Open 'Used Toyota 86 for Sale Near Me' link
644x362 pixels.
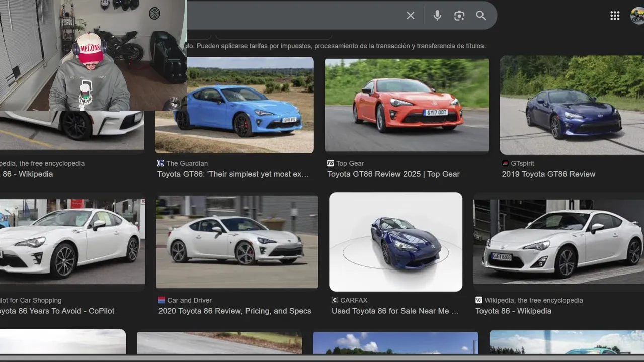point(395,311)
